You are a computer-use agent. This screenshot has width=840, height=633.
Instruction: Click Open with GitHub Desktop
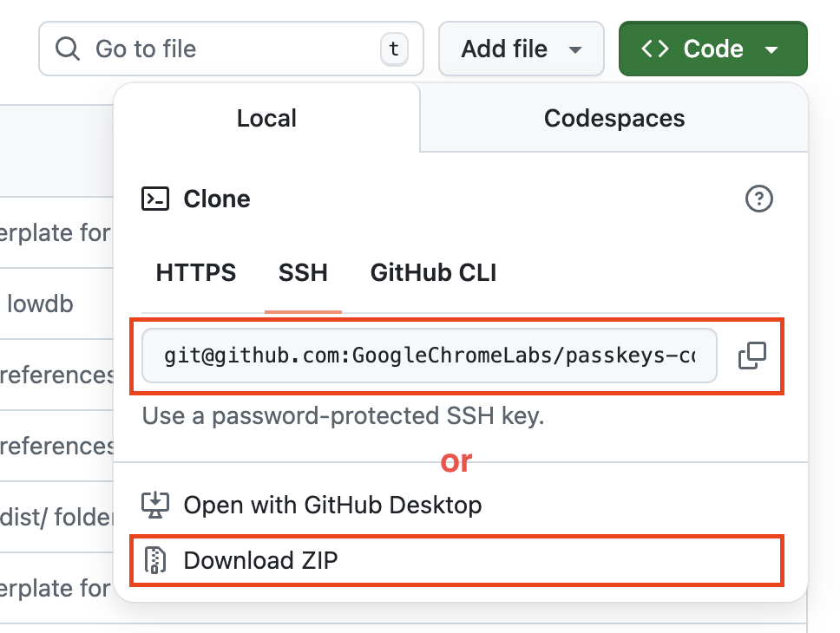coord(332,505)
